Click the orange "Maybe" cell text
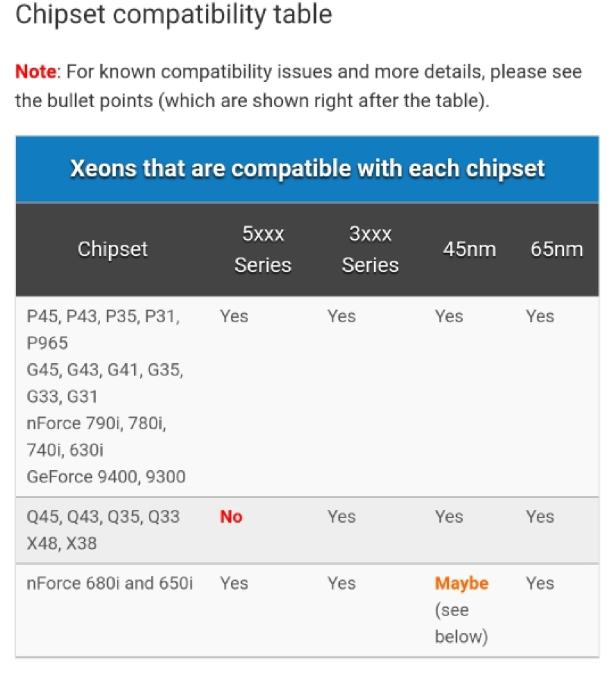The height and width of the screenshot is (690, 614). coord(462,583)
